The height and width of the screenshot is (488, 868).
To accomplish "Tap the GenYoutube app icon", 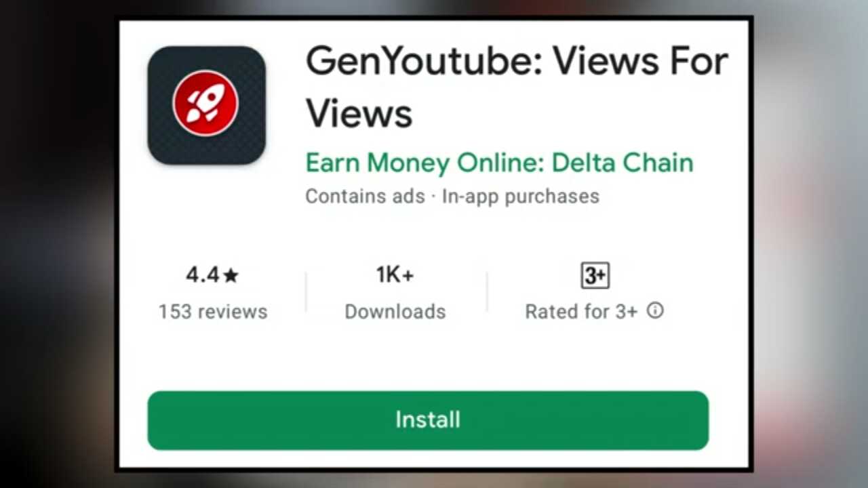I will (x=206, y=105).
